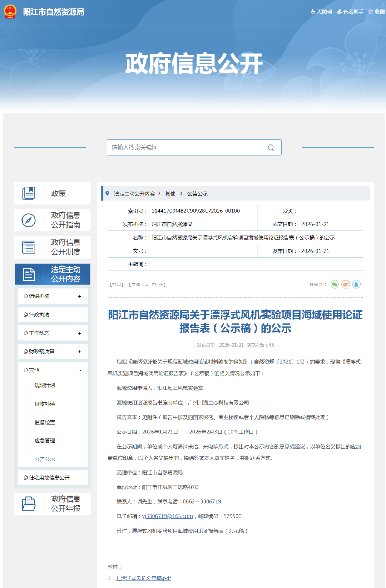386x588 pixels.
Task: Collapse the 其他 submenu
Action: tap(80, 371)
